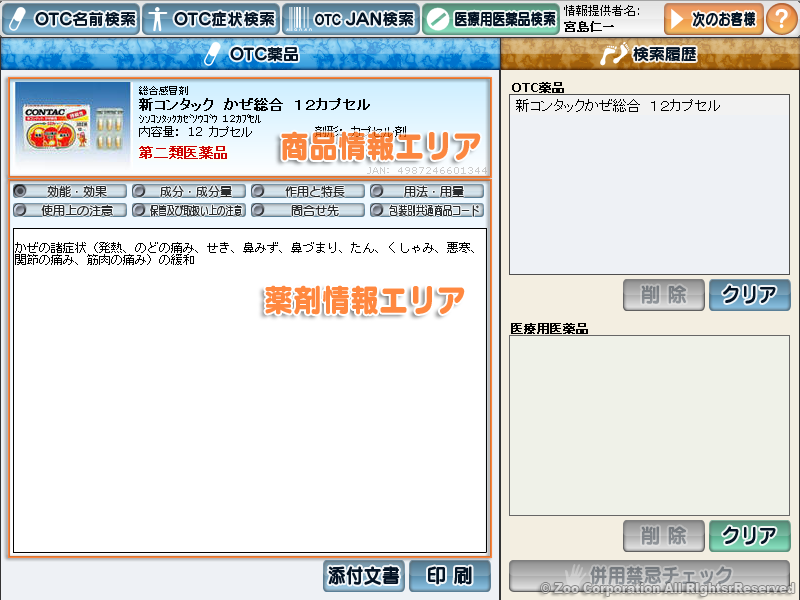Select the 効能・効果 radio option
The image size is (800, 600).
coord(70,191)
